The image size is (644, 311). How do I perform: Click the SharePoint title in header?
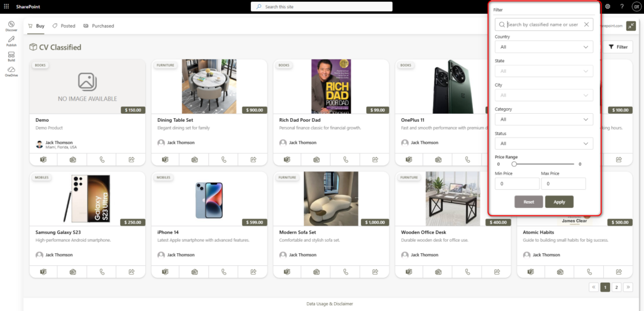(x=28, y=6)
